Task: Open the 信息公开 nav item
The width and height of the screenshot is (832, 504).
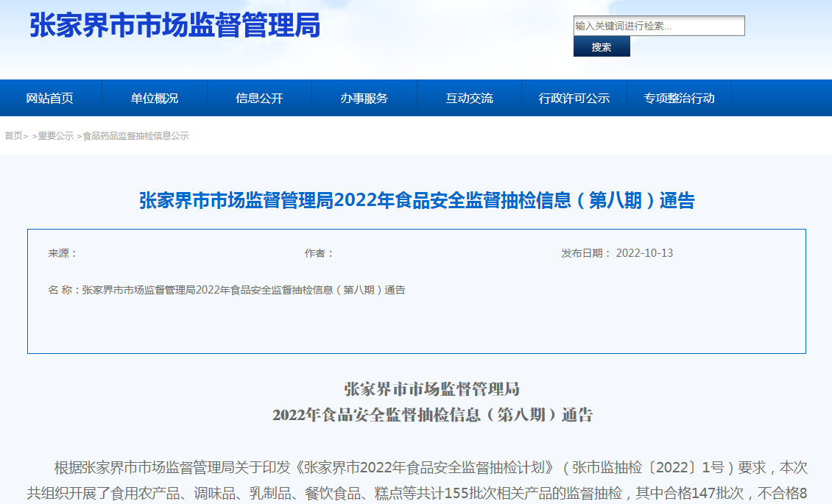Action: [259, 98]
